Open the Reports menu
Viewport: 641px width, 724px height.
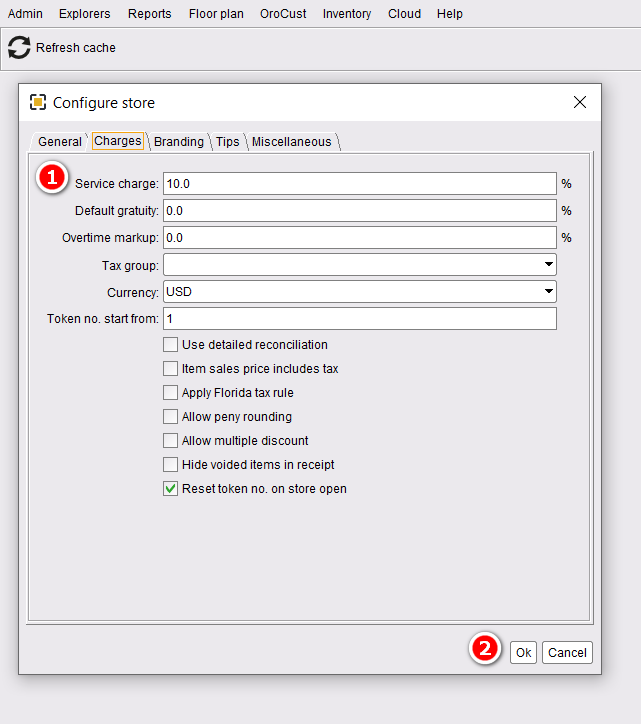pos(150,14)
